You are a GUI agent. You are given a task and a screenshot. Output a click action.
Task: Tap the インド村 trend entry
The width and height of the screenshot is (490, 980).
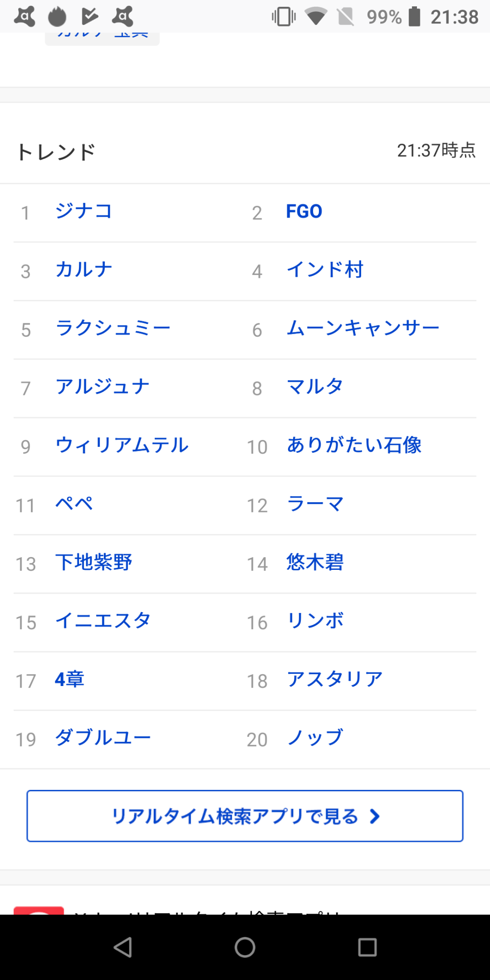pyautogui.click(x=325, y=270)
